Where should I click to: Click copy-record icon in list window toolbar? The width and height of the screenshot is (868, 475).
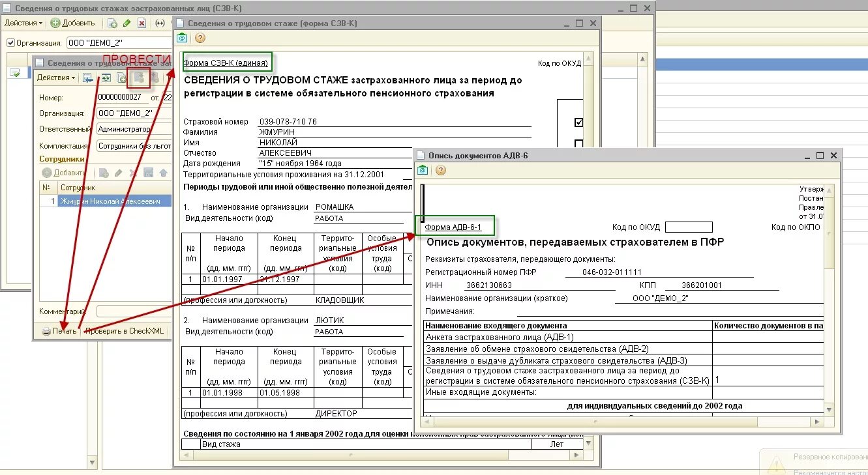pyautogui.click(x=112, y=23)
